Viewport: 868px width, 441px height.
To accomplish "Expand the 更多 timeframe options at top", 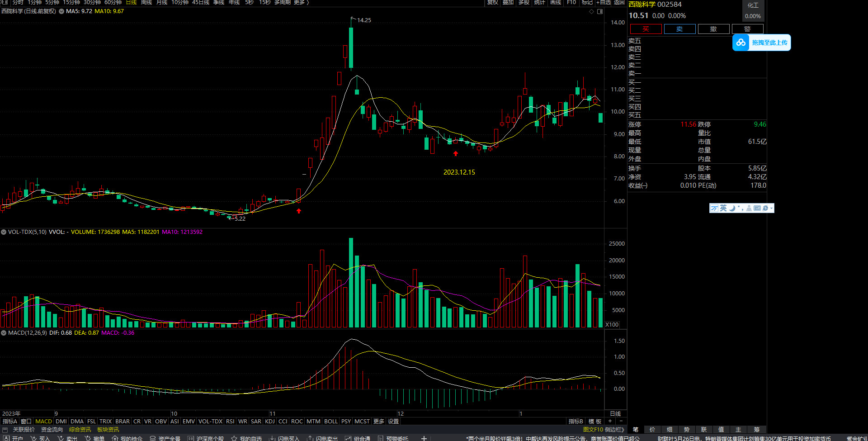I will [301, 2].
